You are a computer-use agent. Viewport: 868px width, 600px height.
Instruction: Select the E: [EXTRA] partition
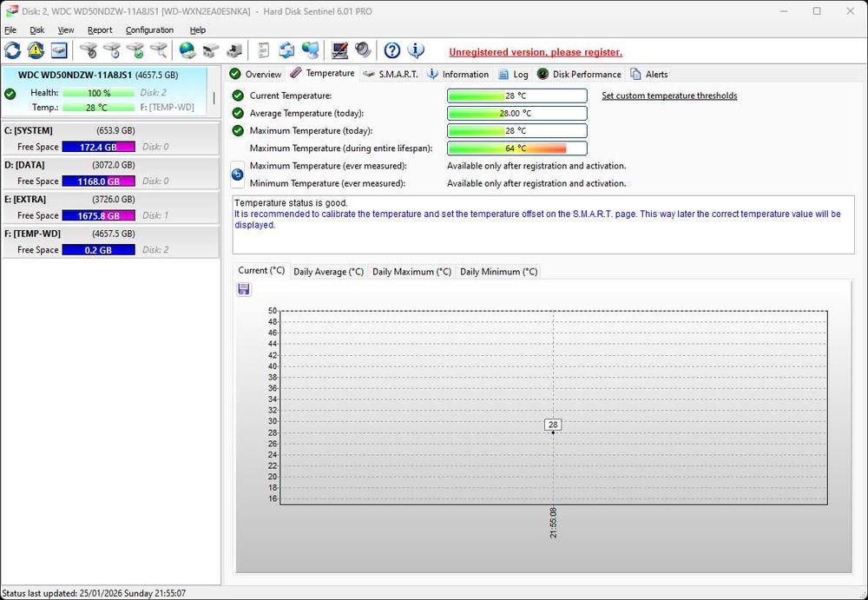pos(110,208)
